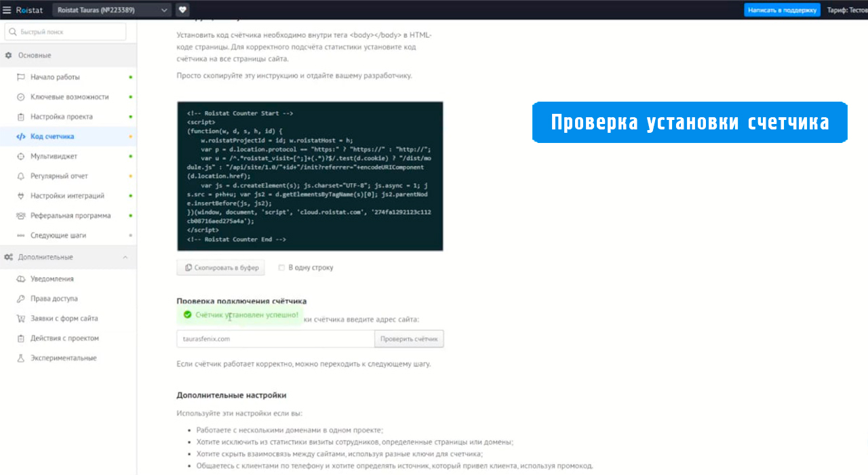Click the magnifier icon in quick search
This screenshot has height=475, width=868.
(13, 32)
